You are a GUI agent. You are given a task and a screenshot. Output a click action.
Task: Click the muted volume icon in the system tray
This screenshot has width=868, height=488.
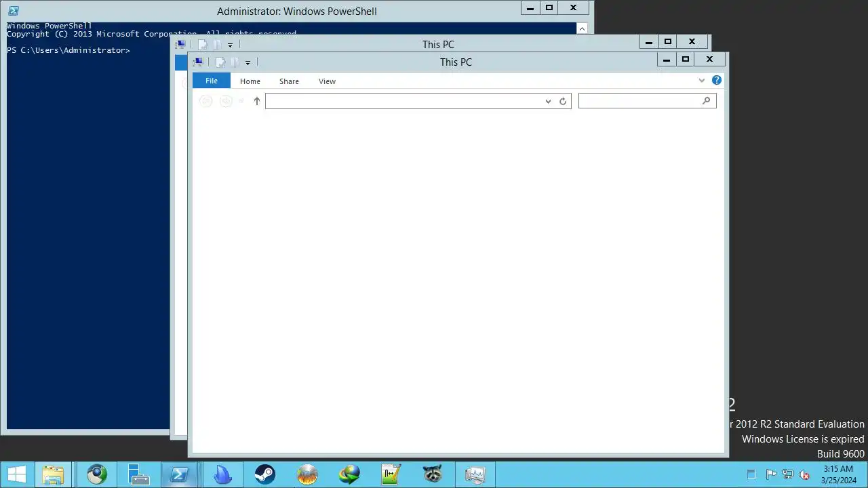point(805,474)
